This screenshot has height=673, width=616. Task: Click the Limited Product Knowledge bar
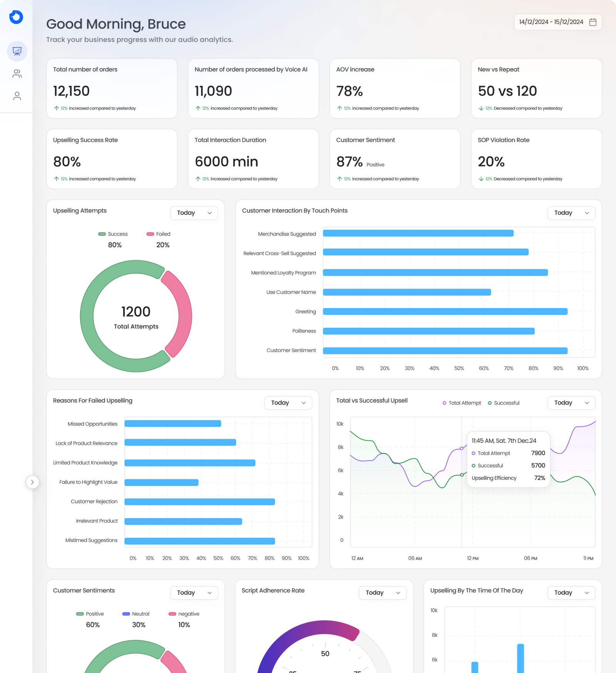click(190, 463)
